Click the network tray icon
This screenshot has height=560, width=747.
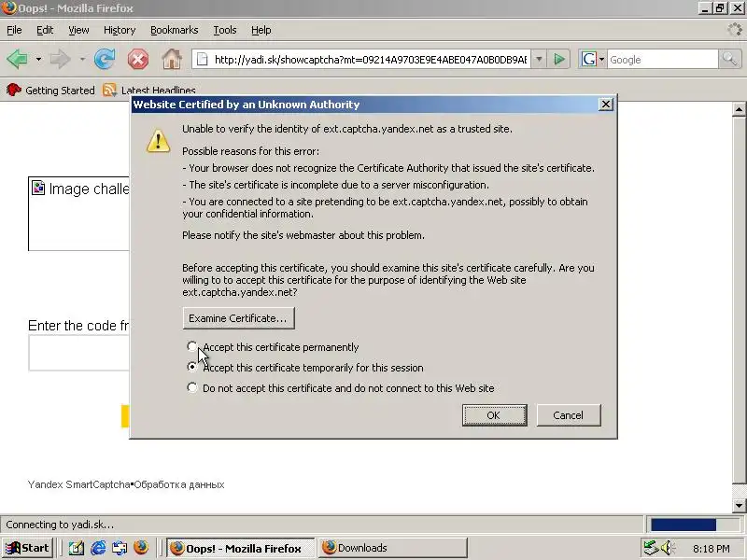click(x=651, y=549)
